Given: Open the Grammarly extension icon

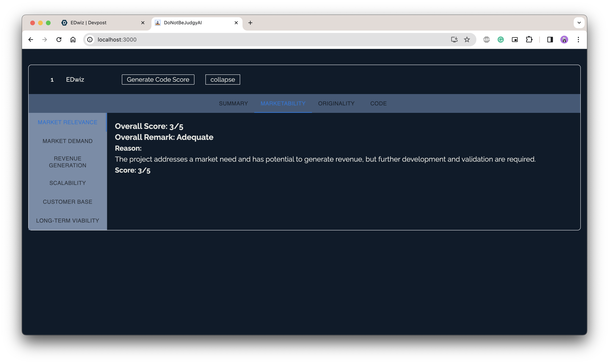Looking at the screenshot, I should coord(501,40).
